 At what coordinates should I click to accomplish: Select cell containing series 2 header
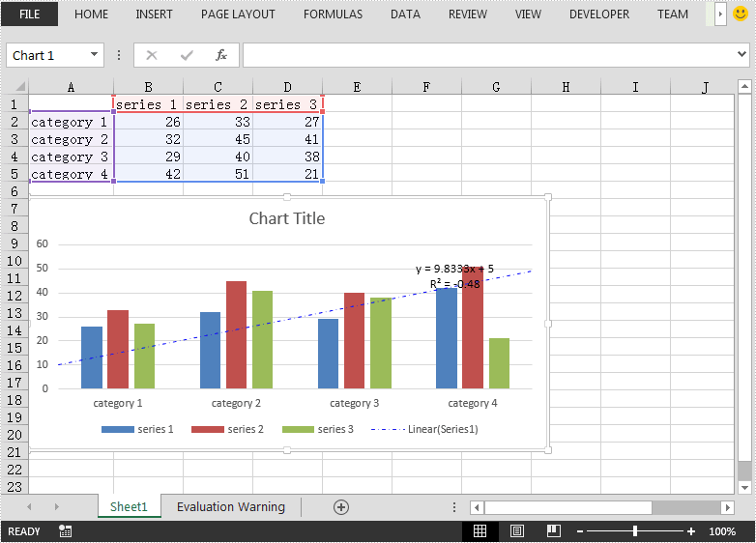click(x=218, y=104)
